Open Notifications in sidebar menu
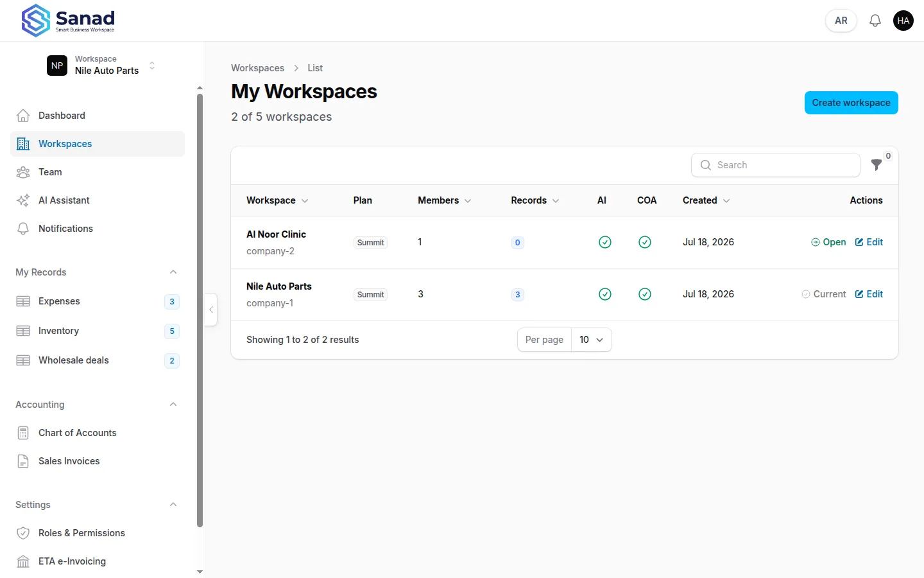 [98, 229]
